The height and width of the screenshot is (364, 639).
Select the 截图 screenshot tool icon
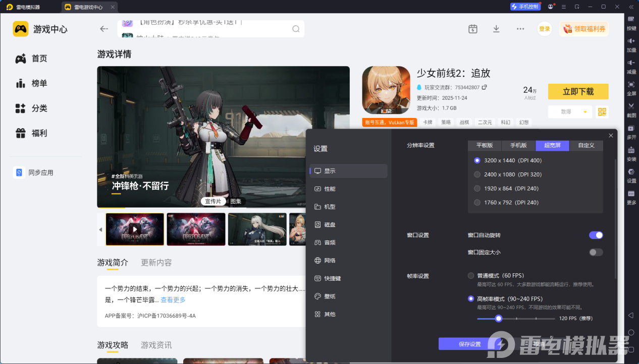(x=632, y=107)
